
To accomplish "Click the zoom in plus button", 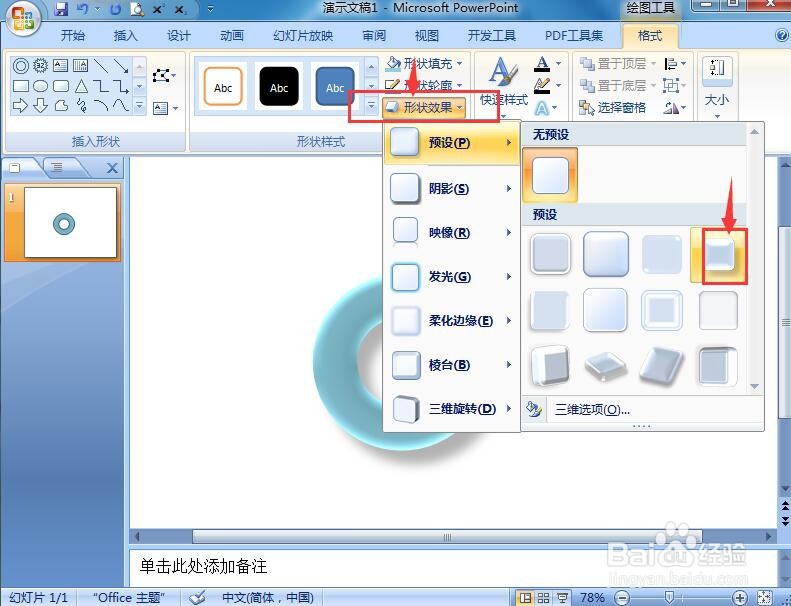I will pos(740,598).
